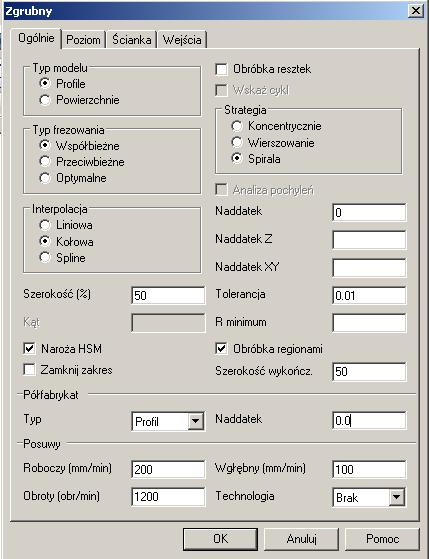Confirm with the OK button
Viewport: 429px width, 559px height.
[220, 539]
